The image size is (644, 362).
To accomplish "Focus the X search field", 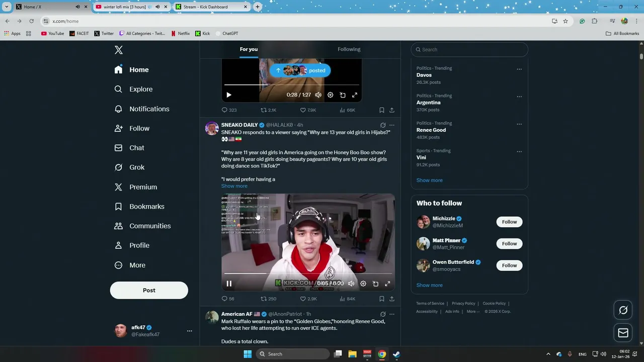I will click(x=469, y=49).
